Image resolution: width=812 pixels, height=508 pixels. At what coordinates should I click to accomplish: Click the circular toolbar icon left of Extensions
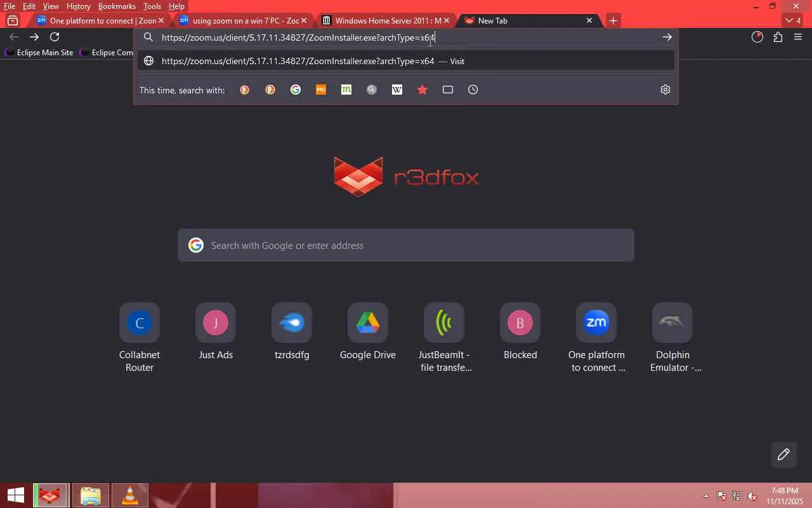coord(757,37)
